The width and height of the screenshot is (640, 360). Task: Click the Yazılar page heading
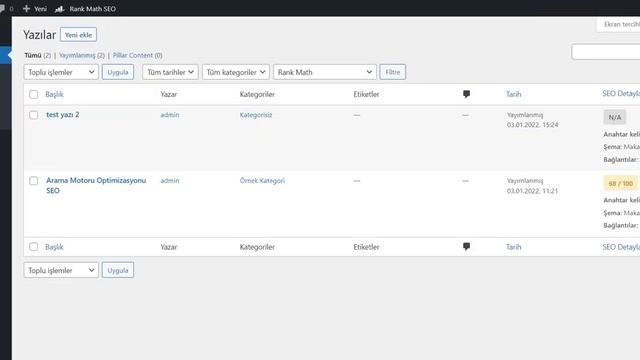coord(40,35)
